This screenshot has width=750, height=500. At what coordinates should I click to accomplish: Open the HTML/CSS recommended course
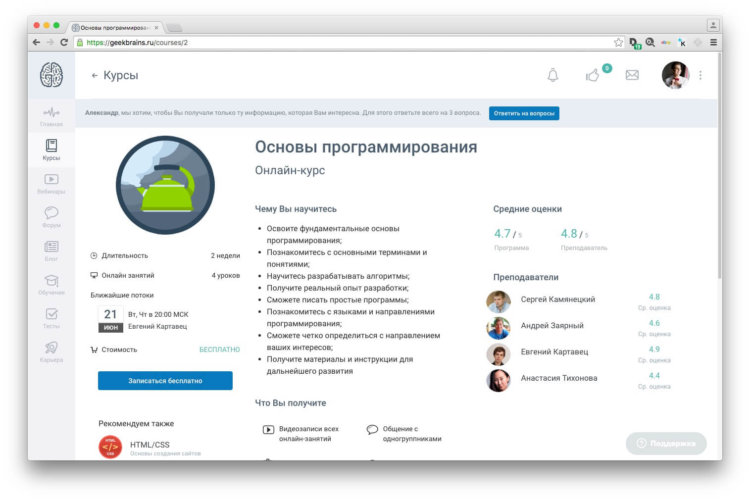150,444
